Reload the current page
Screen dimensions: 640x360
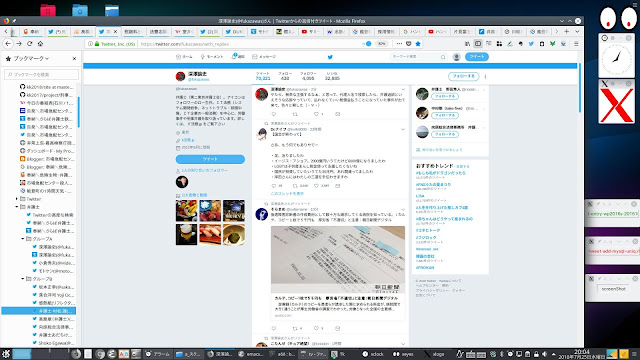(x=29, y=44)
